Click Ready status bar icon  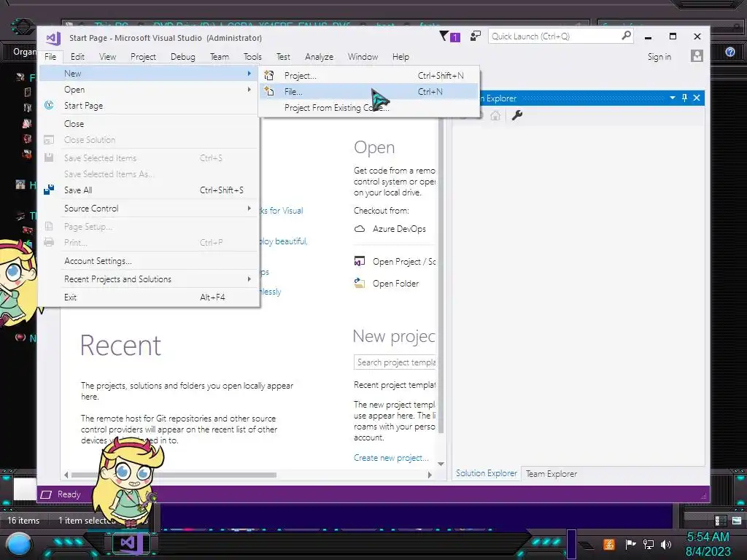coord(46,494)
